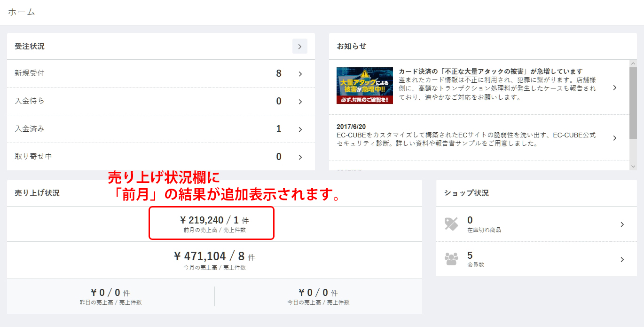Open the 新規受付 orders chevron
Viewport: 644px width, 327px height.
(300, 74)
